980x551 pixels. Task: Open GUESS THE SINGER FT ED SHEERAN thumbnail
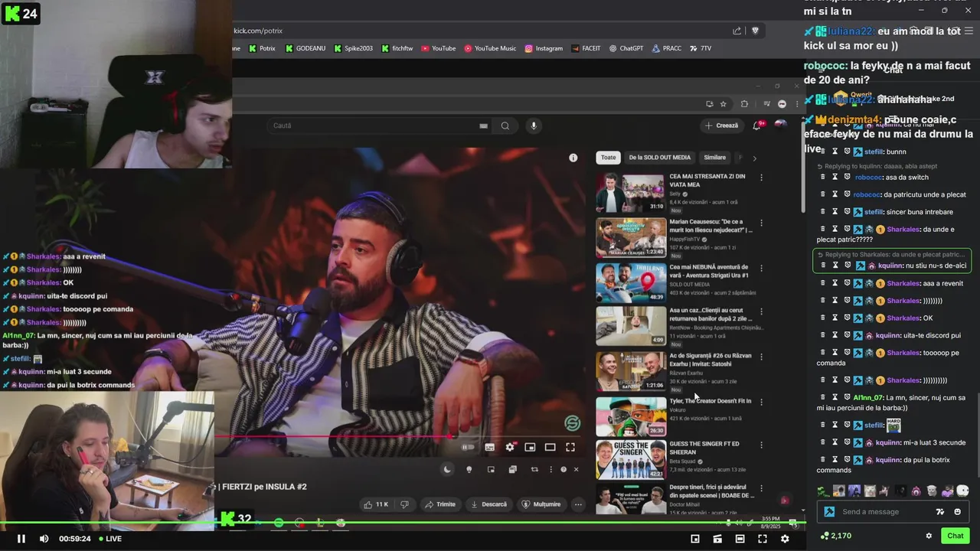[631, 460]
